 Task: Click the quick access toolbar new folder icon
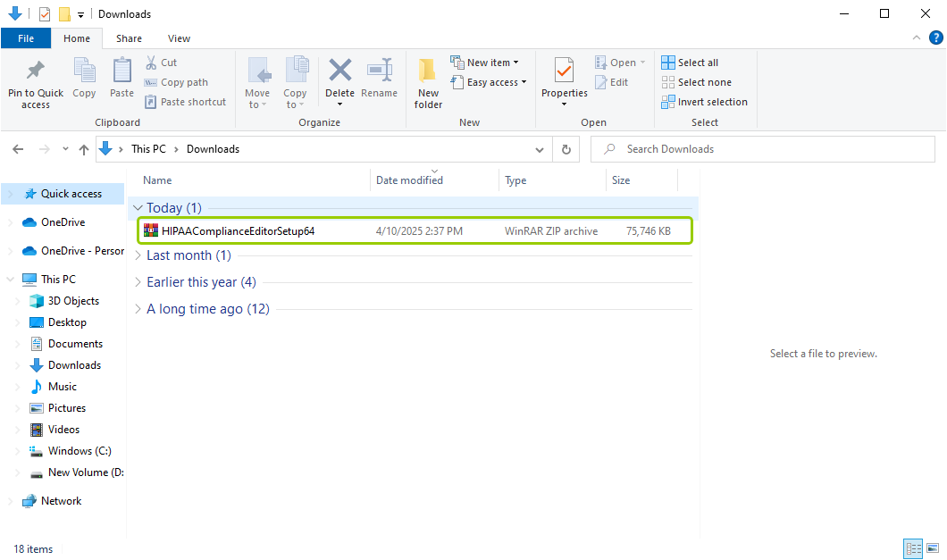[64, 14]
